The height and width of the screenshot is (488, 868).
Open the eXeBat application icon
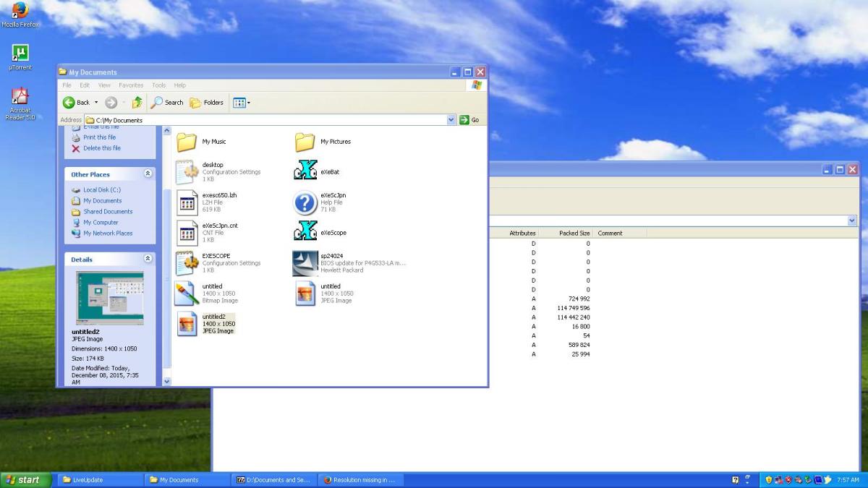coord(305,171)
